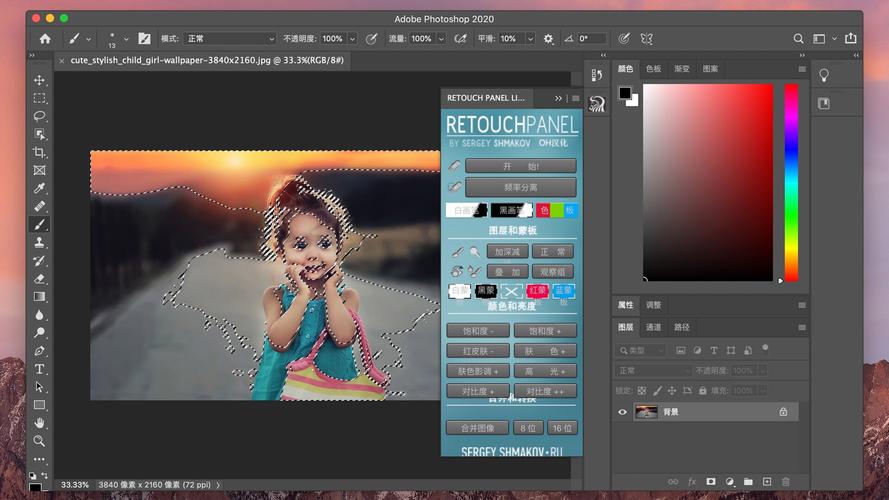This screenshot has height=500, width=889.
Task: Select the Lasso tool
Action: (x=40, y=117)
